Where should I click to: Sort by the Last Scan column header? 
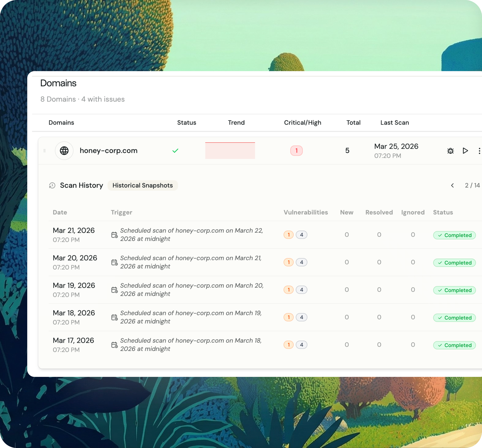[395, 123]
